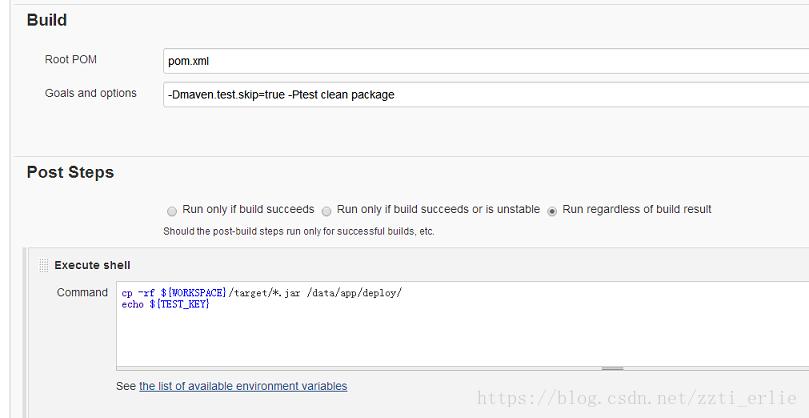Image resolution: width=809 pixels, height=418 pixels.
Task: Click the Command label
Action: tap(82, 293)
